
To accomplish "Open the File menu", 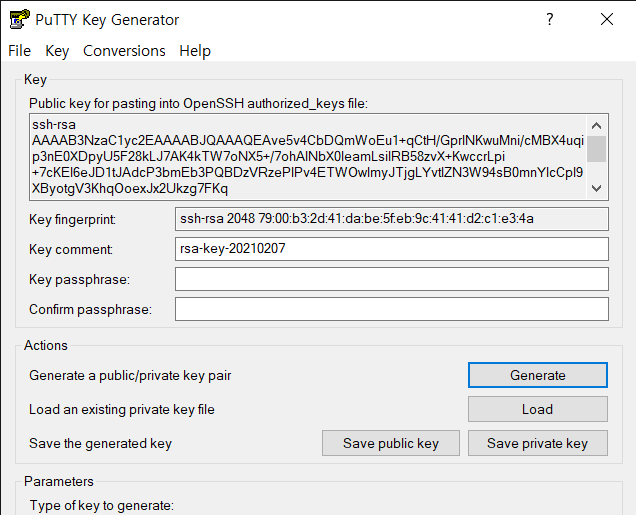I will coord(19,51).
